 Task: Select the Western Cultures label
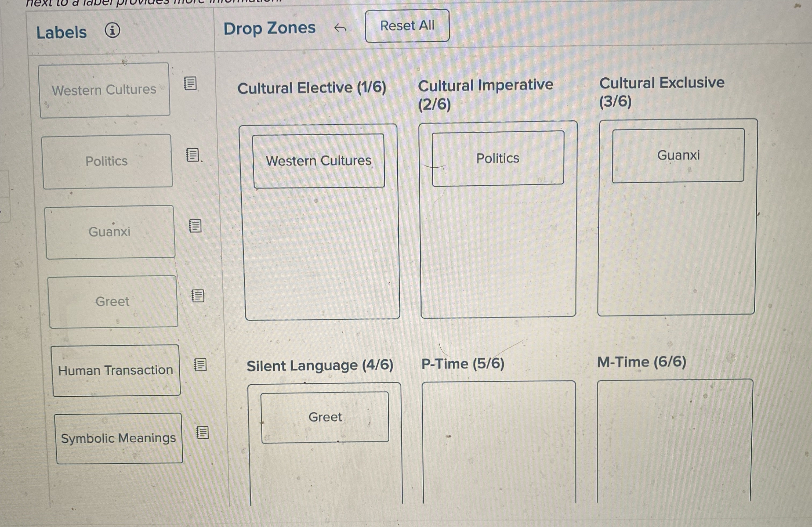tap(104, 90)
